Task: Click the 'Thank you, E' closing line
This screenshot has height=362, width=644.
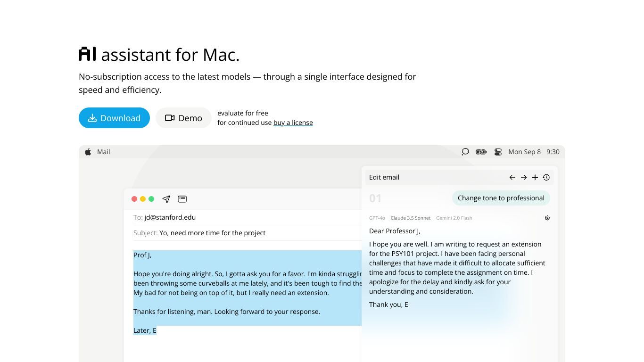Action: click(388, 304)
